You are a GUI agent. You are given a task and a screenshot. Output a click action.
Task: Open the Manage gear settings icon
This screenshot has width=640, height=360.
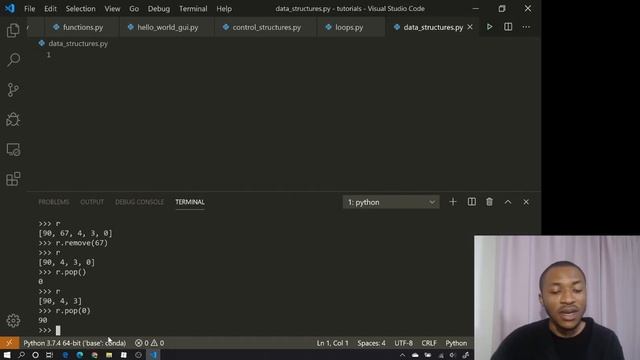click(13, 320)
